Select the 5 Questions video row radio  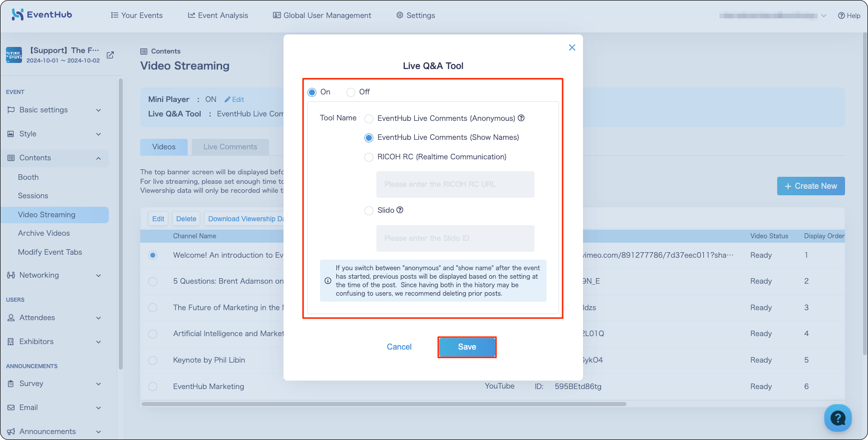[153, 281]
